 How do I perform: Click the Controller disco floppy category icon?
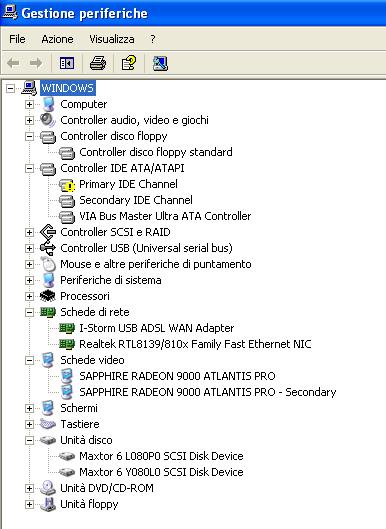point(48,136)
